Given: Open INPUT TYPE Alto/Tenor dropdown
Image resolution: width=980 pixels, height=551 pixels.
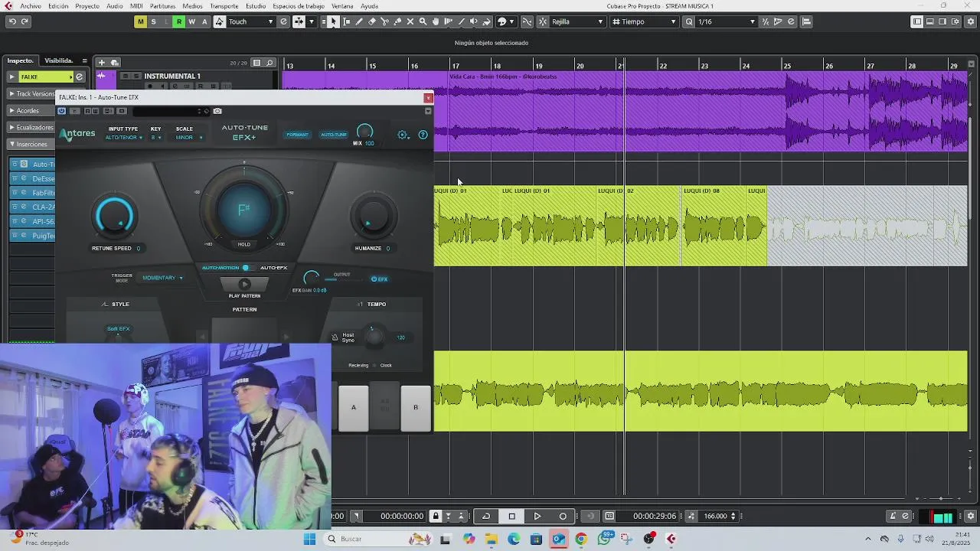Looking at the screenshot, I should coord(123,138).
